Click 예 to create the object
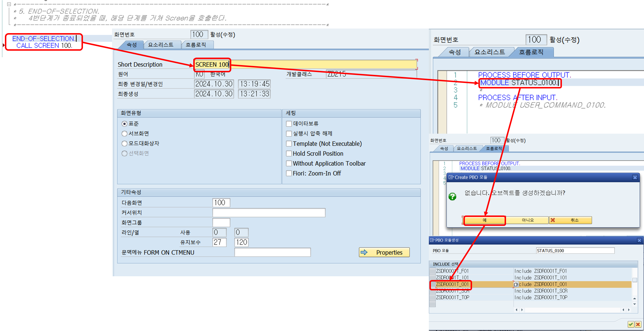The image size is (644, 331). point(484,220)
